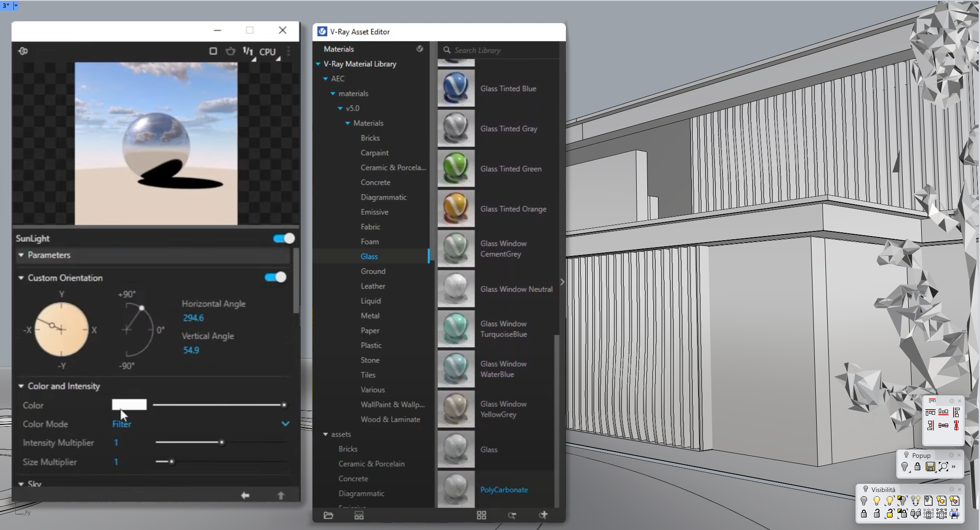Click the teapot render preview icon
980x530 pixels.
coord(230,51)
